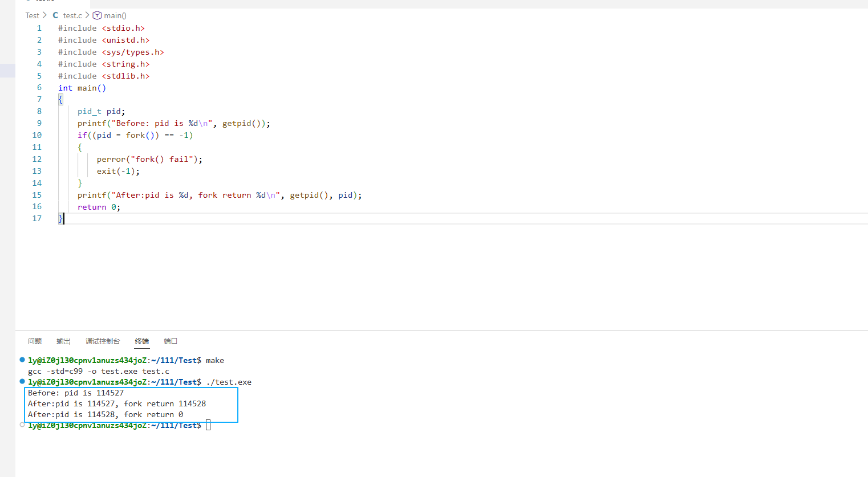Expand chevron after test.c breadcrumb
Screen dimensions: 868x477
87,15
